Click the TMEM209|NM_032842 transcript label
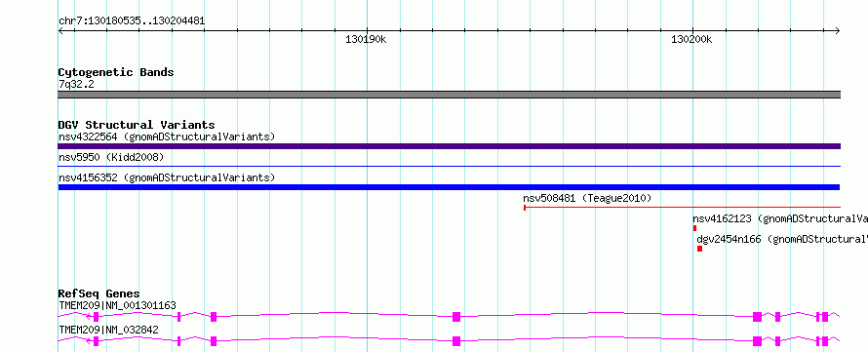 (108, 330)
